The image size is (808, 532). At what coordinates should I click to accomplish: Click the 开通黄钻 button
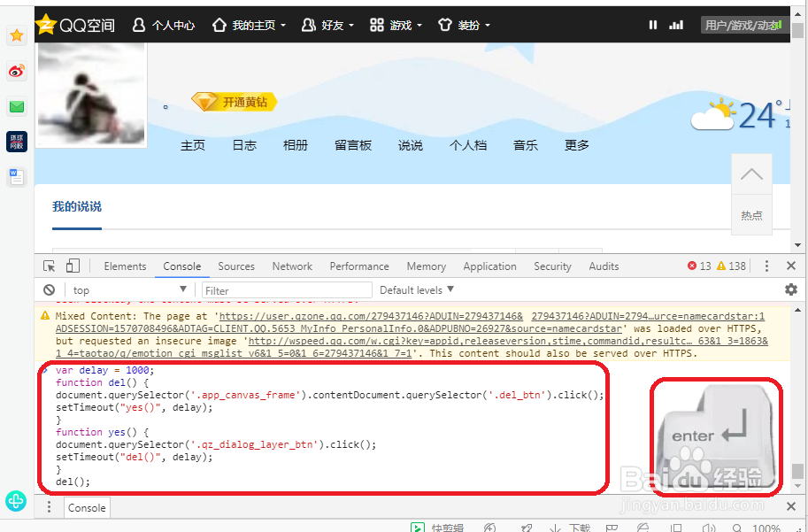coord(235,102)
